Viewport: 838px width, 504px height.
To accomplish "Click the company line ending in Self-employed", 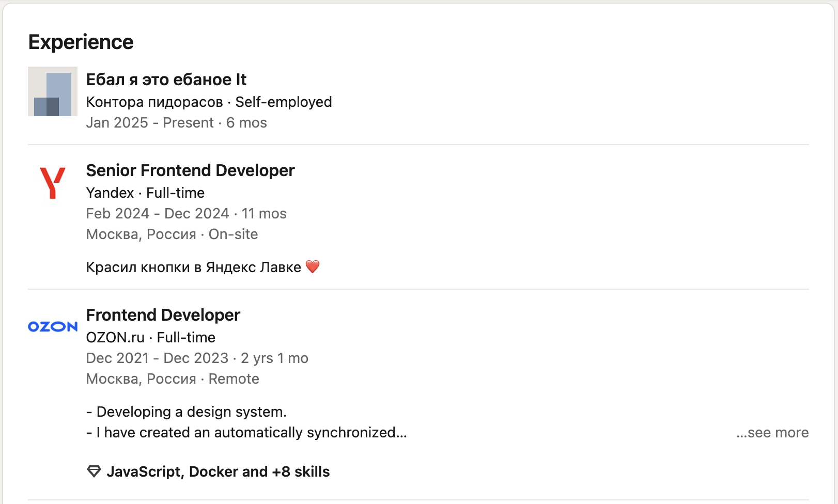I will click(209, 102).
